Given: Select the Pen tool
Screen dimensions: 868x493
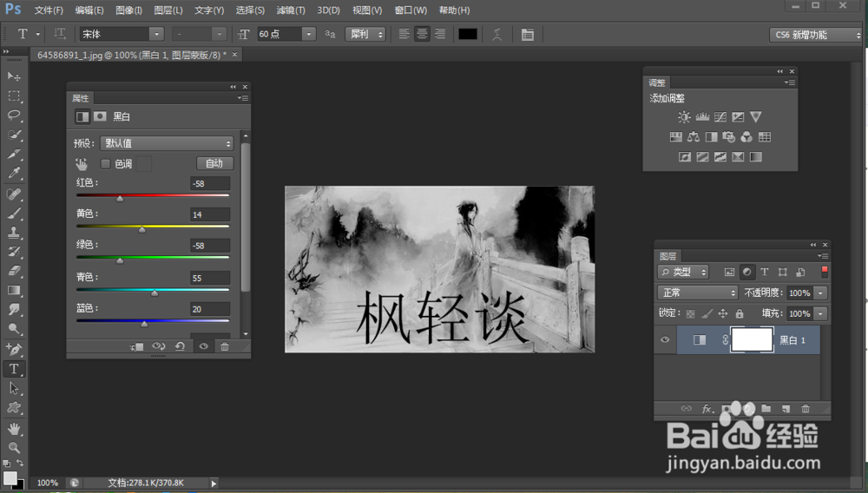Looking at the screenshot, I should [14, 349].
